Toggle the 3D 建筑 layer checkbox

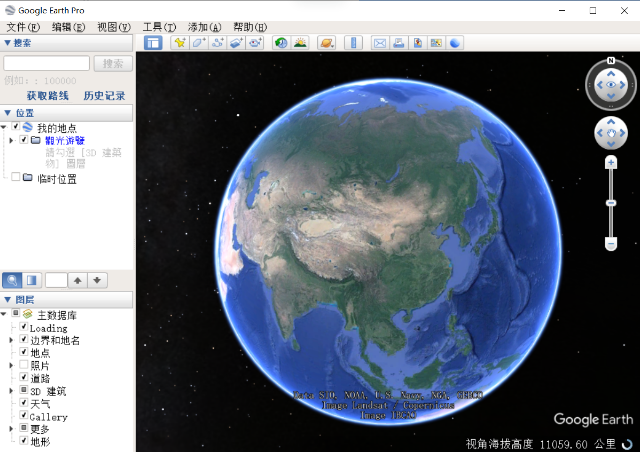24,390
